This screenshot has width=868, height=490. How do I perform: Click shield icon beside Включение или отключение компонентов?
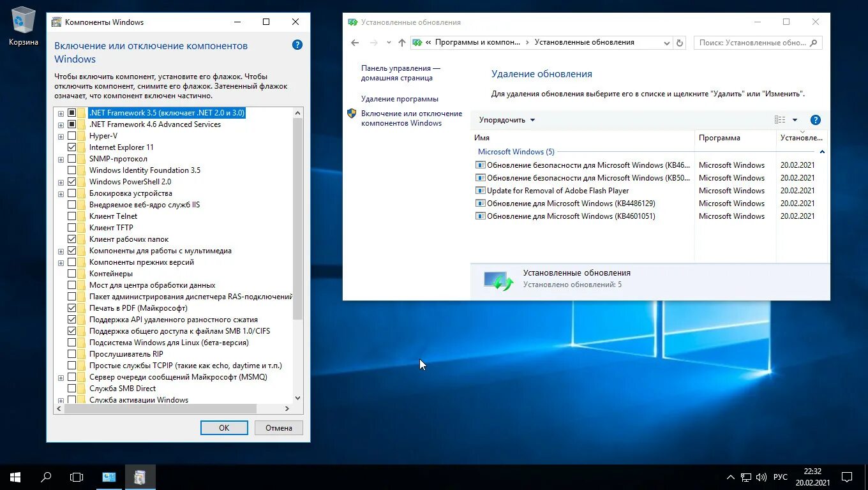[x=352, y=113]
